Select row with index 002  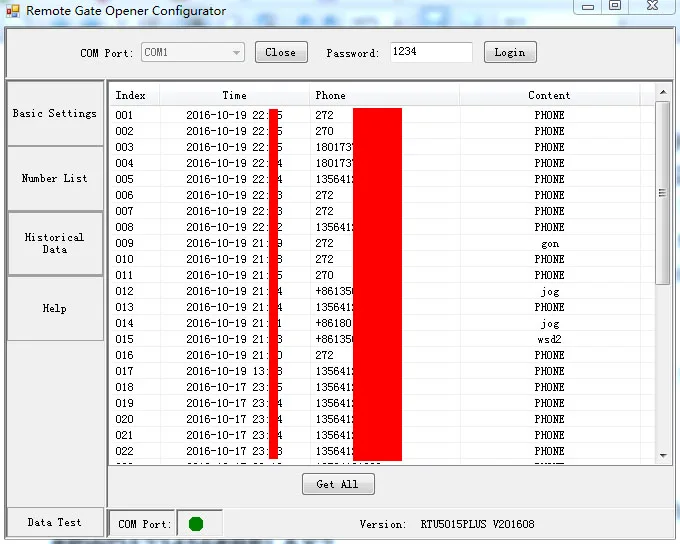tap(382, 131)
